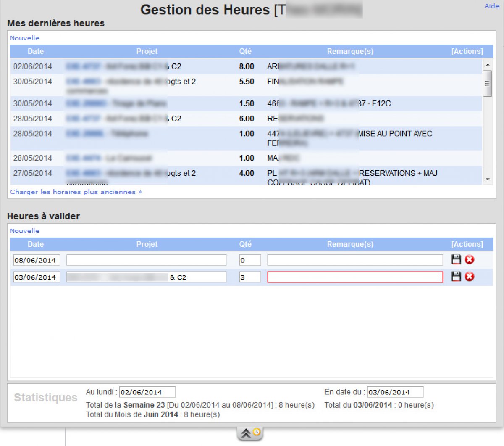Image resolution: width=504 pixels, height=446 pixels.
Task: Focus the red-outlined remarks field
Action: tap(355, 277)
